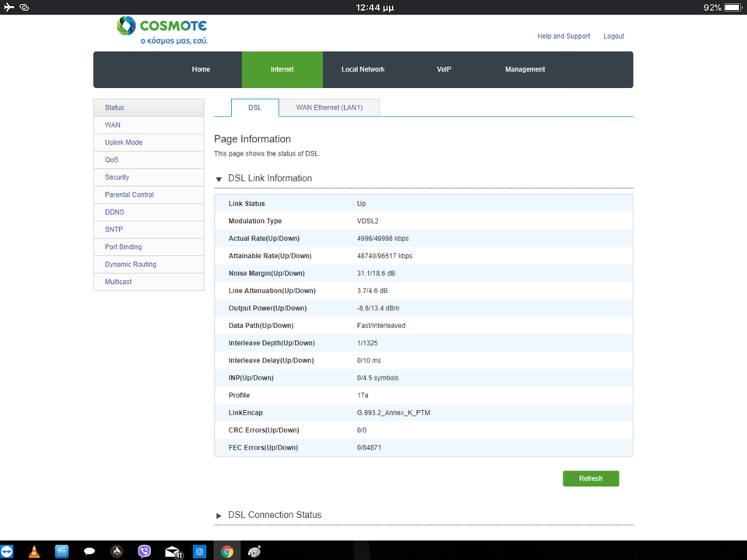Click output power '-8.6/13.4 dBm'

pos(378,309)
